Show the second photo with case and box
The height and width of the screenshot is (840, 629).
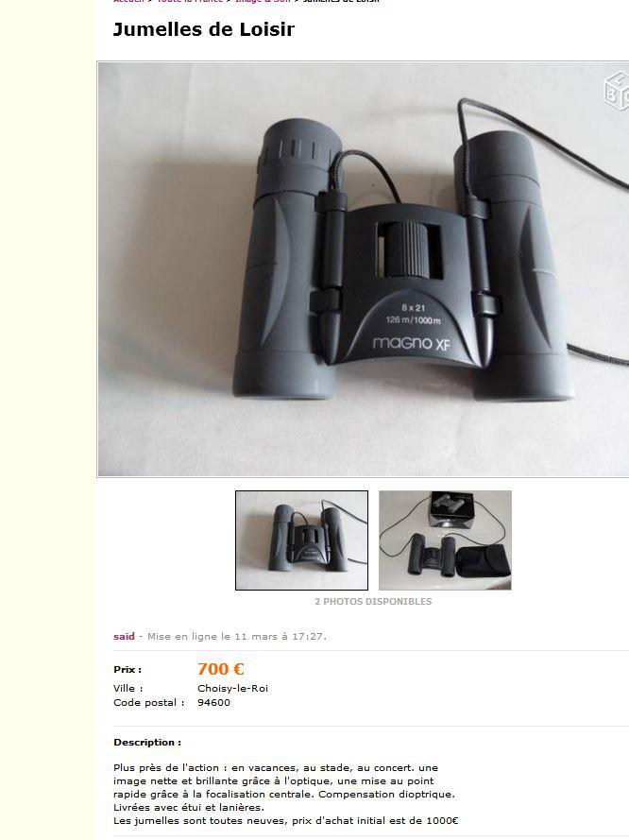445,540
